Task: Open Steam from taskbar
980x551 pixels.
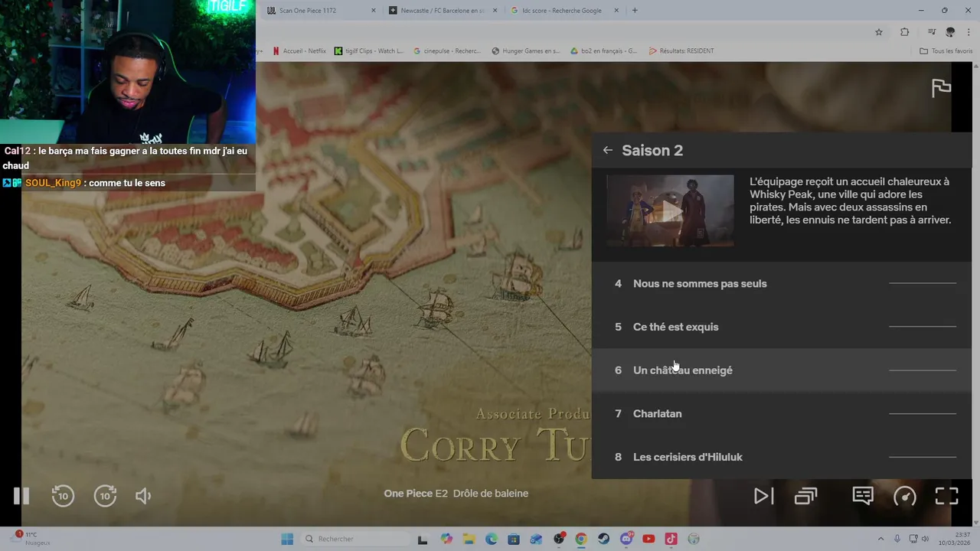Action: tap(604, 539)
